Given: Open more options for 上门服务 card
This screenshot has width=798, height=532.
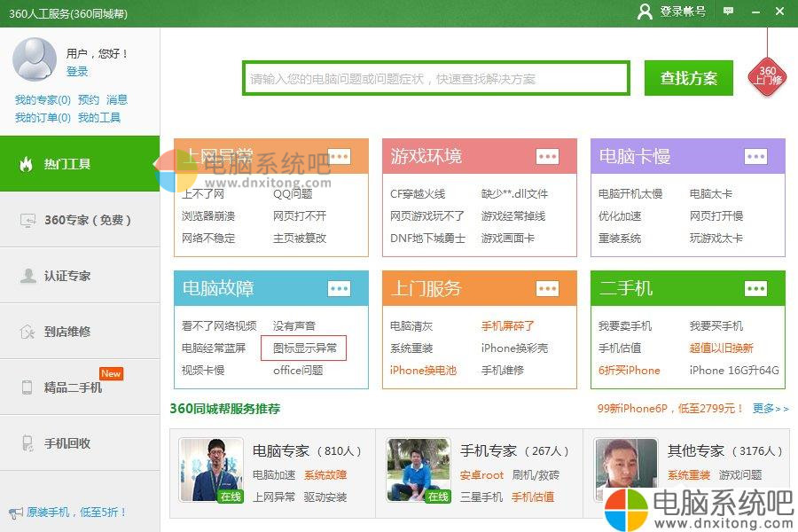Looking at the screenshot, I should coord(547,289).
